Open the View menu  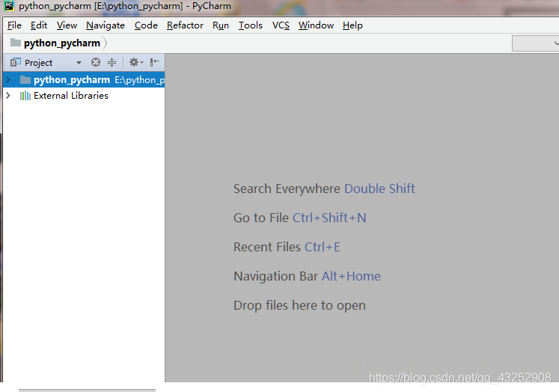pos(67,25)
